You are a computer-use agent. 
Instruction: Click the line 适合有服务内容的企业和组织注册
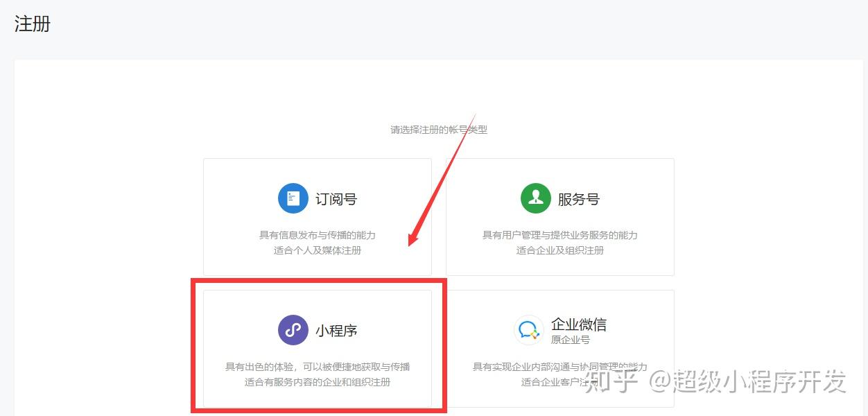pyautogui.click(x=318, y=382)
